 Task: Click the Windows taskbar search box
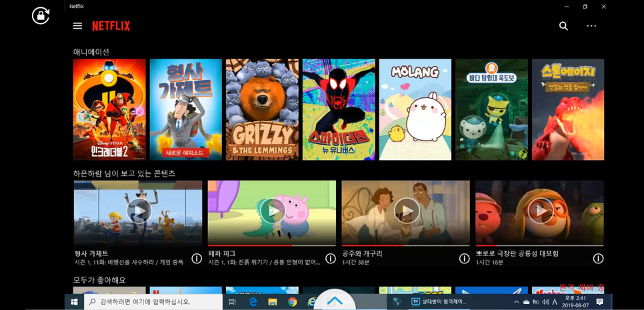click(153, 302)
